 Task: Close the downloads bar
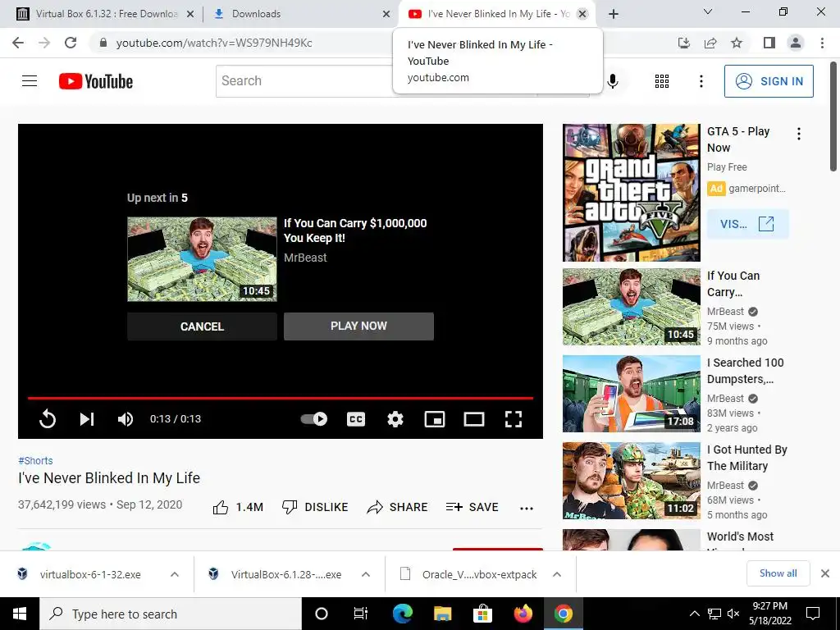[825, 573]
